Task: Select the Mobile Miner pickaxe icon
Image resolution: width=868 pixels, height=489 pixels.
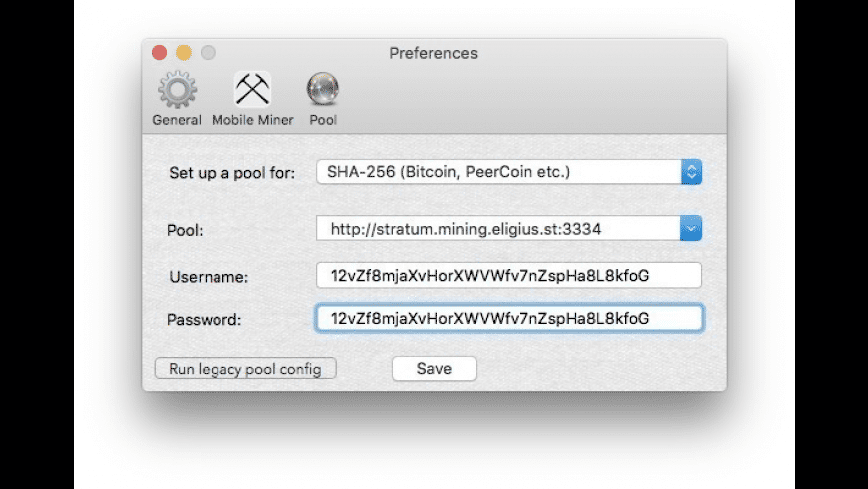Action: (252, 91)
